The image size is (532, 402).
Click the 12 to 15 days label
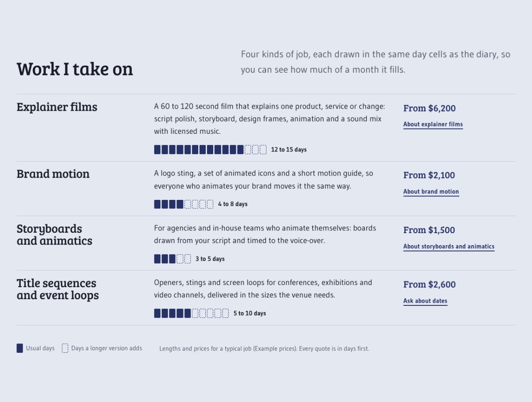[x=289, y=150]
